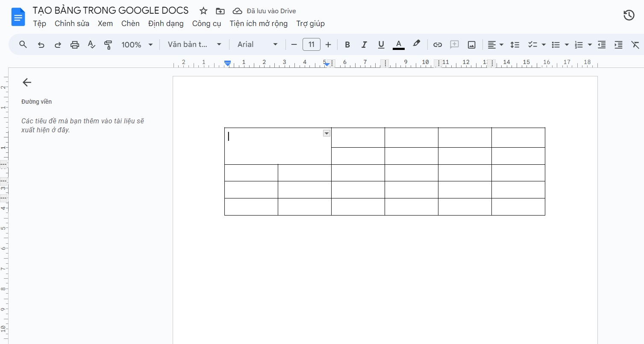This screenshot has height=344, width=644.
Task: Open the Chèn menu
Action: (130, 23)
